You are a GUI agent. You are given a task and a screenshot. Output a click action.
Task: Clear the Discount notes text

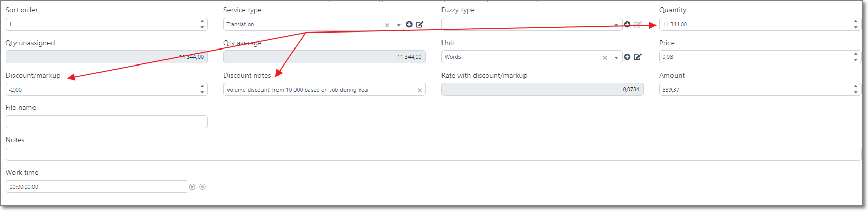pyautogui.click(x=420, y=90)
